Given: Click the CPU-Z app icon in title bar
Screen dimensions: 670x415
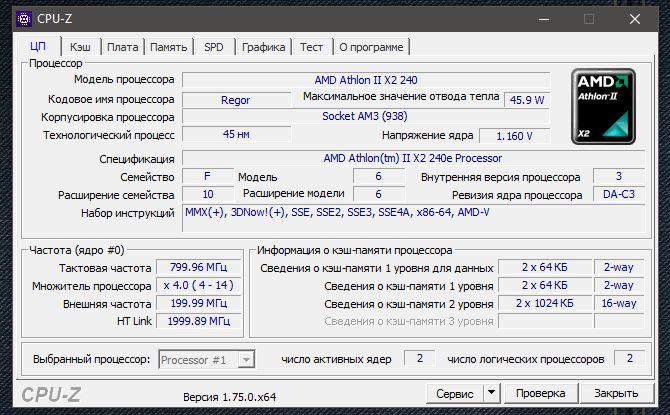Looking at the screenshot, I should (x=24, y=19).
